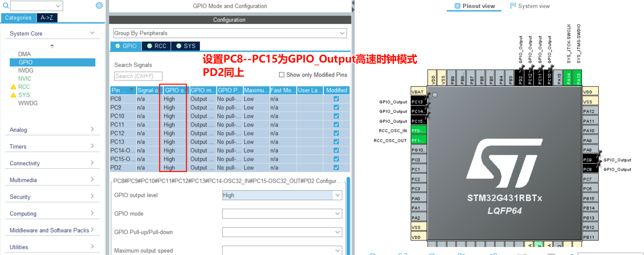Toggle Modified checkbox for PC10 row
This screenshot has height=255, width=644.
coord(336,116)
